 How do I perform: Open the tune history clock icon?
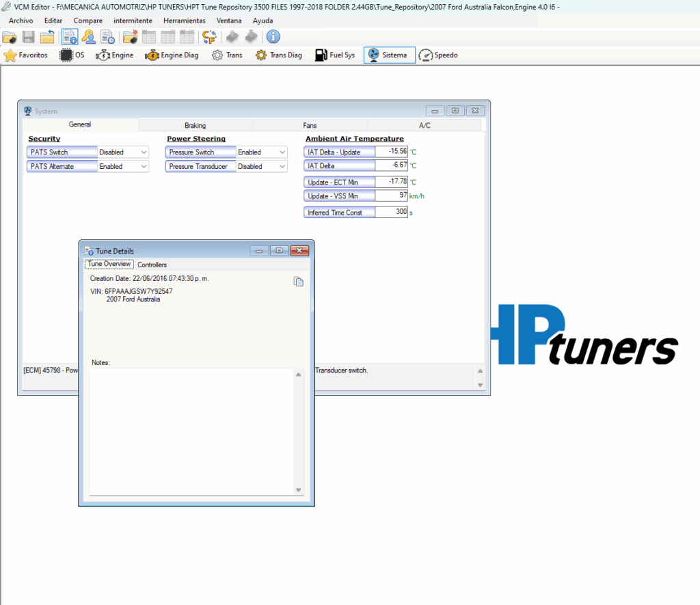coord(107,37)
